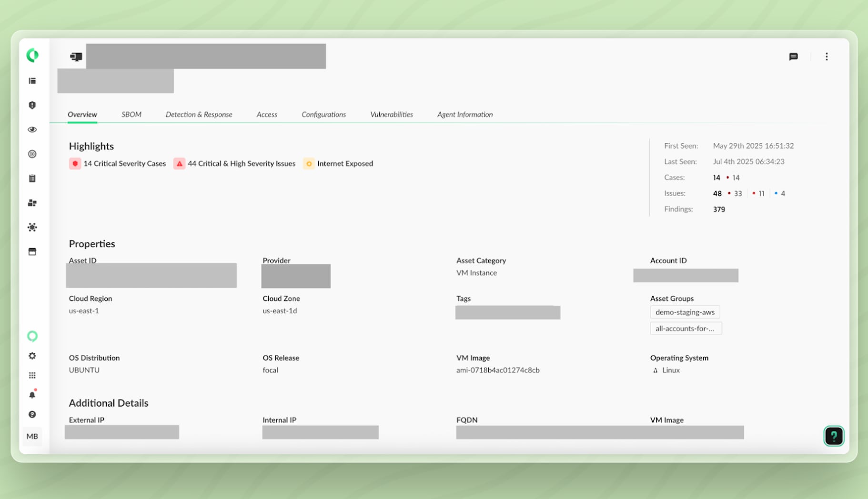Open sidebar help question mark icon
Image resolution: width=868 pixels, height=499 pixels.
pos(32,415)
